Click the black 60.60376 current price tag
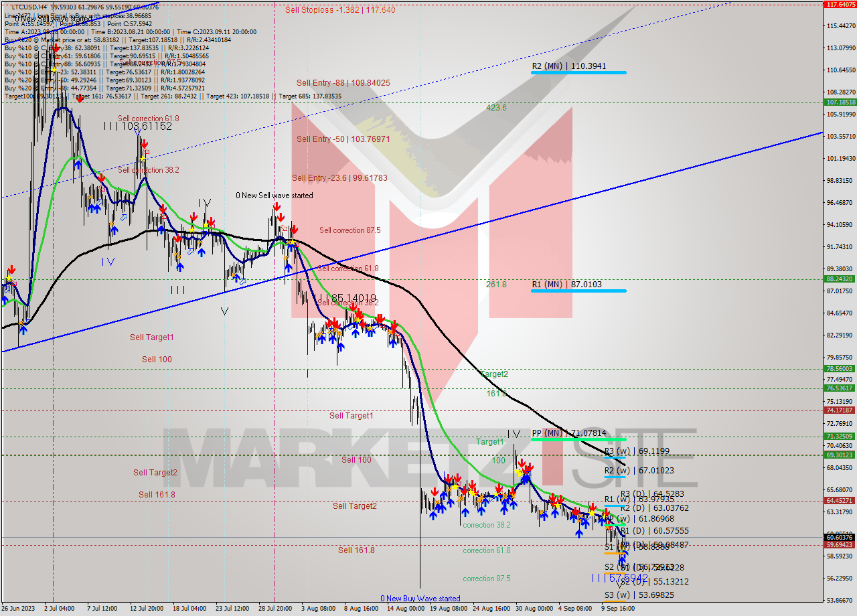857x616 pixels. [x=840, y=537]
